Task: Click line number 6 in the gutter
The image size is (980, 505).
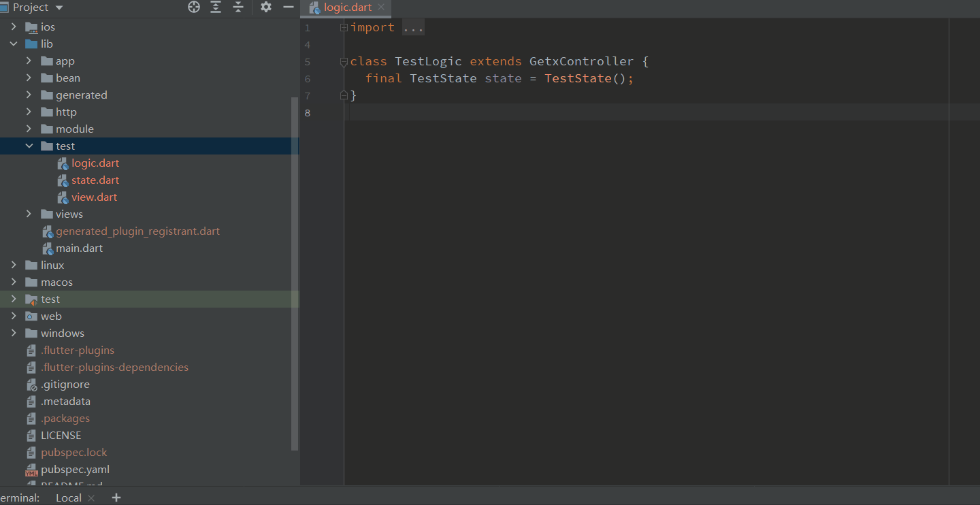Action: pos(308,78)
